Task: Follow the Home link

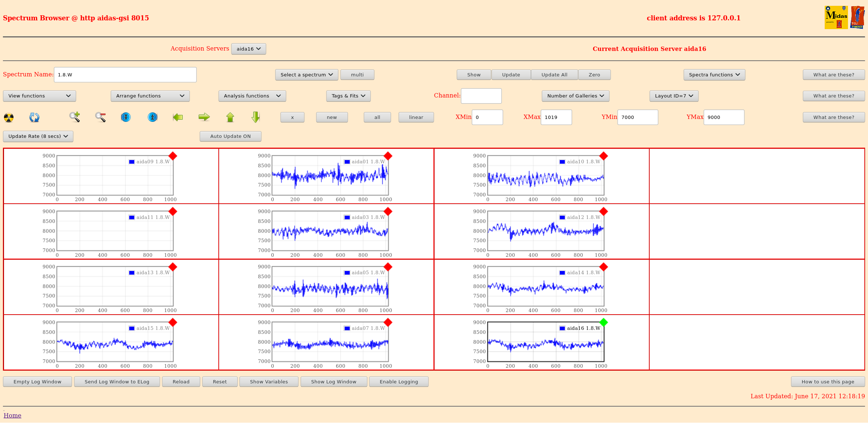Action: point(12,415)
